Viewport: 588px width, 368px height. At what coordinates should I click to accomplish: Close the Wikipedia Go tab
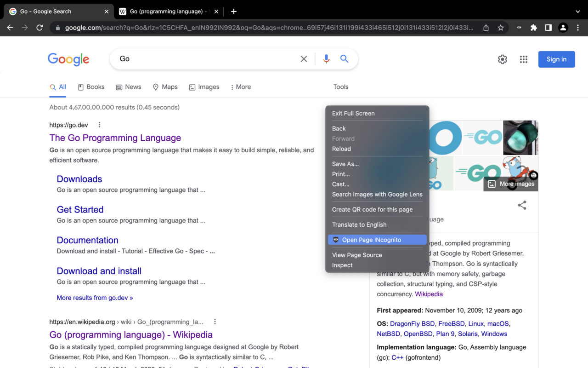pos(216,11)
